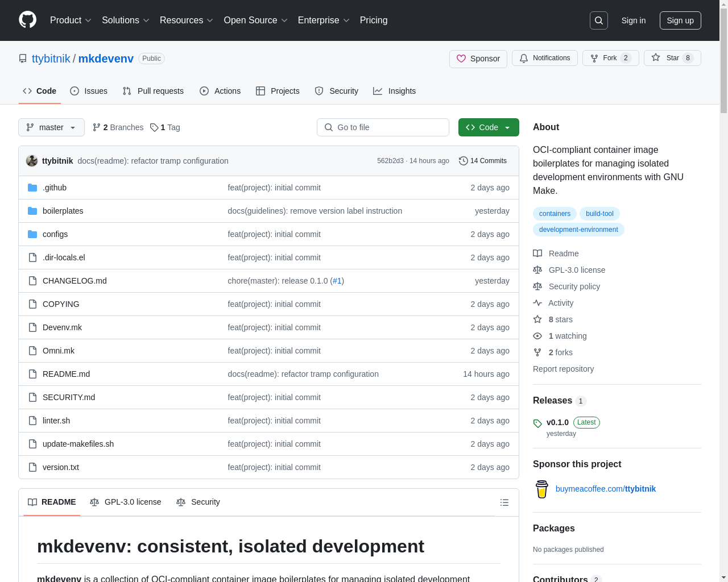The width and height of the screenshot is (728, 582).
Task: Switch to the Insights tab
Action: click(395, 91)
